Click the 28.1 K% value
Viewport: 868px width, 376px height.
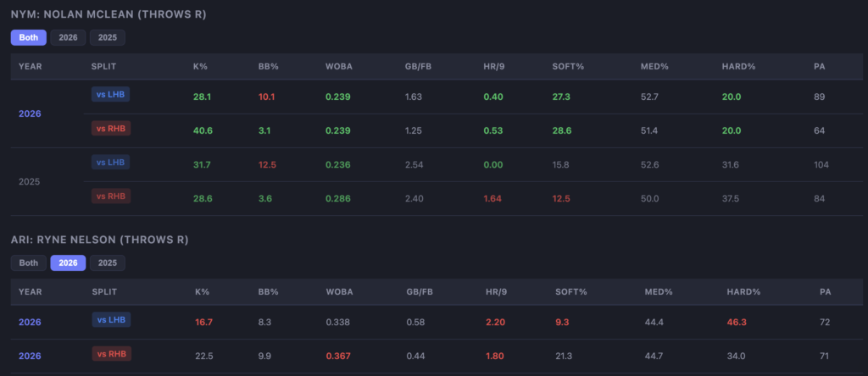coord(203,97)
